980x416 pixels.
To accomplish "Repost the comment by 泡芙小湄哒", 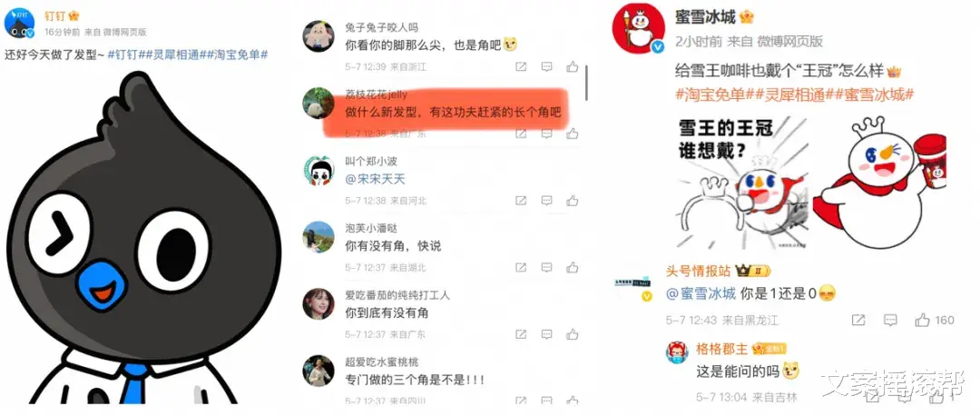I will coord(521,268).
